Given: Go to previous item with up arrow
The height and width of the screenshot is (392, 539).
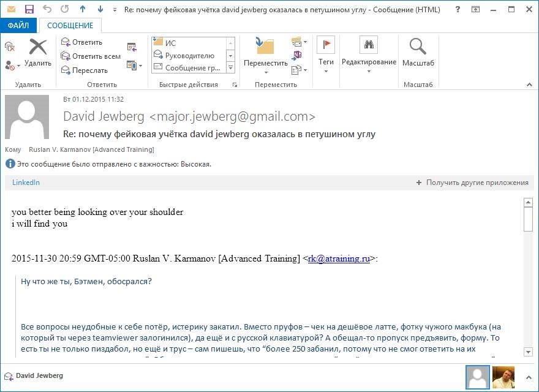Looking at the screenshot, I should point(83,9).
